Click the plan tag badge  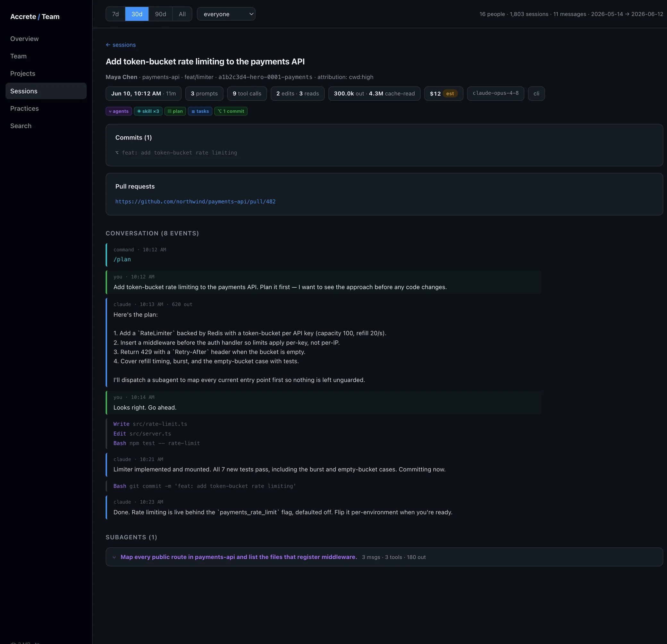tap(175, 111)
